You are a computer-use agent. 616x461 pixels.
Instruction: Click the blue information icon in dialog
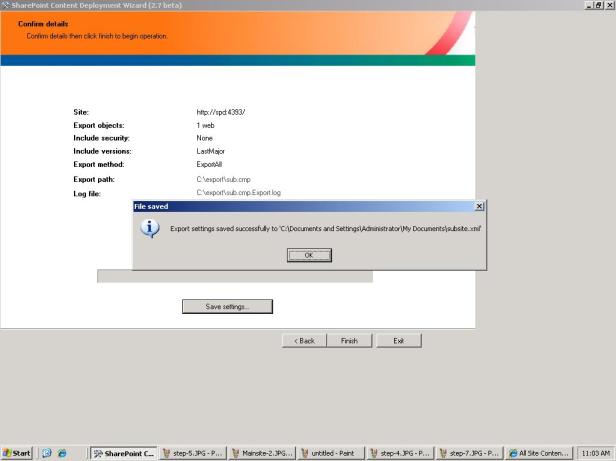coord(150,228)
